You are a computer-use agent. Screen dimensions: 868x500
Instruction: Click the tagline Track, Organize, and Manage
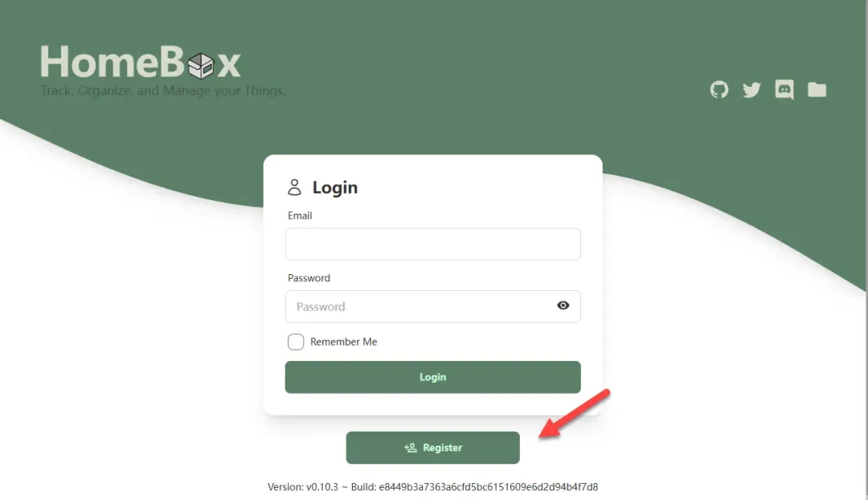(x=163, y=90)
